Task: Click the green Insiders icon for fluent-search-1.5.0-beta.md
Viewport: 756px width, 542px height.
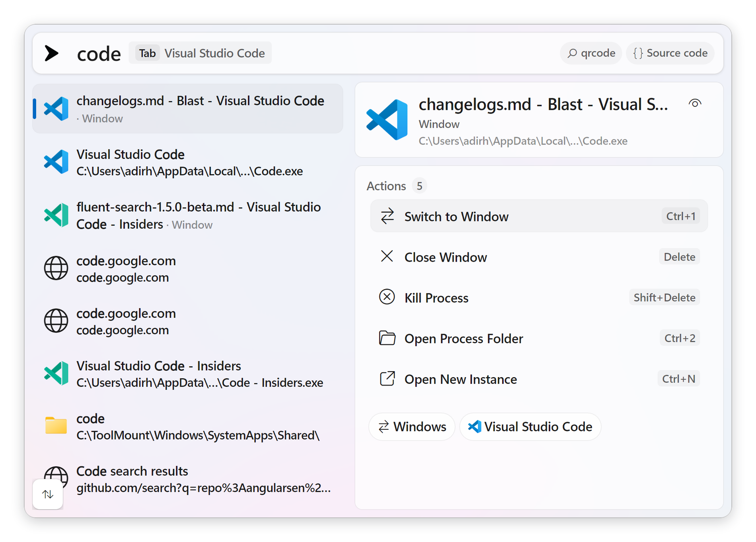Action: [x=56, y=215]
